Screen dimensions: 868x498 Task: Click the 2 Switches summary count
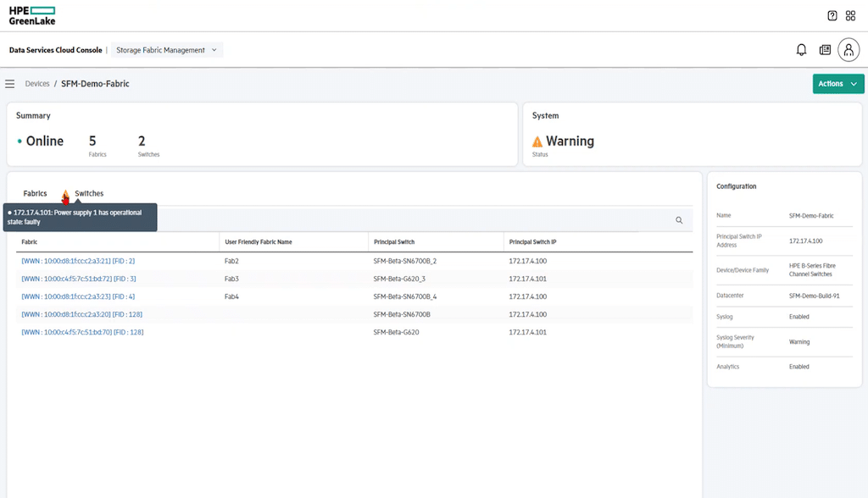148,146
